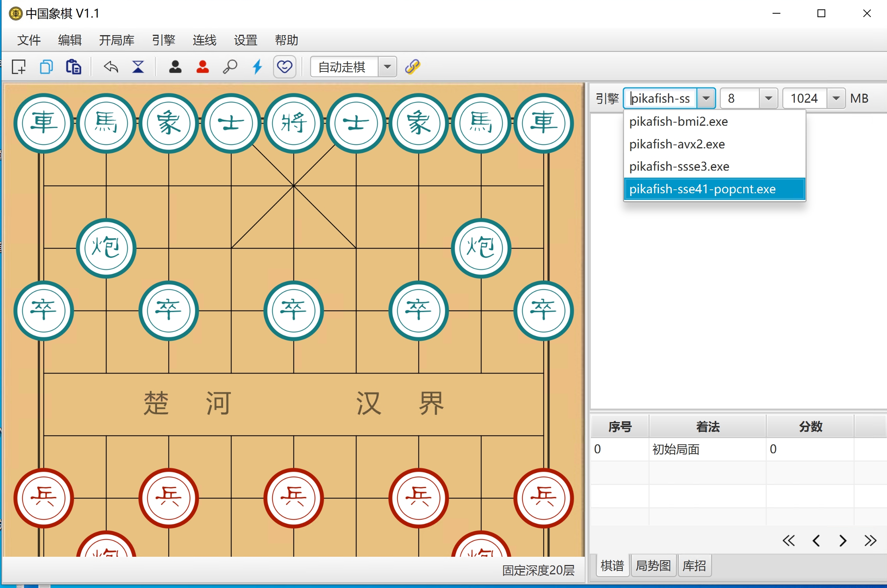Click the chain link connection icon
The image size is (887, 588).
tap(412, 67)
